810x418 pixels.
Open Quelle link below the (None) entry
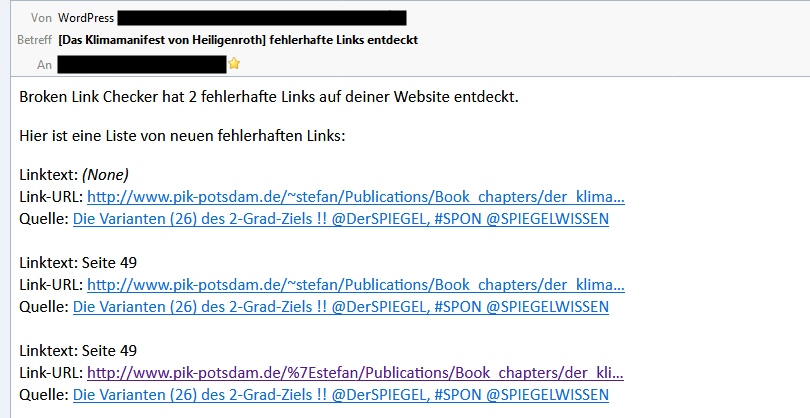click(341, 219)
